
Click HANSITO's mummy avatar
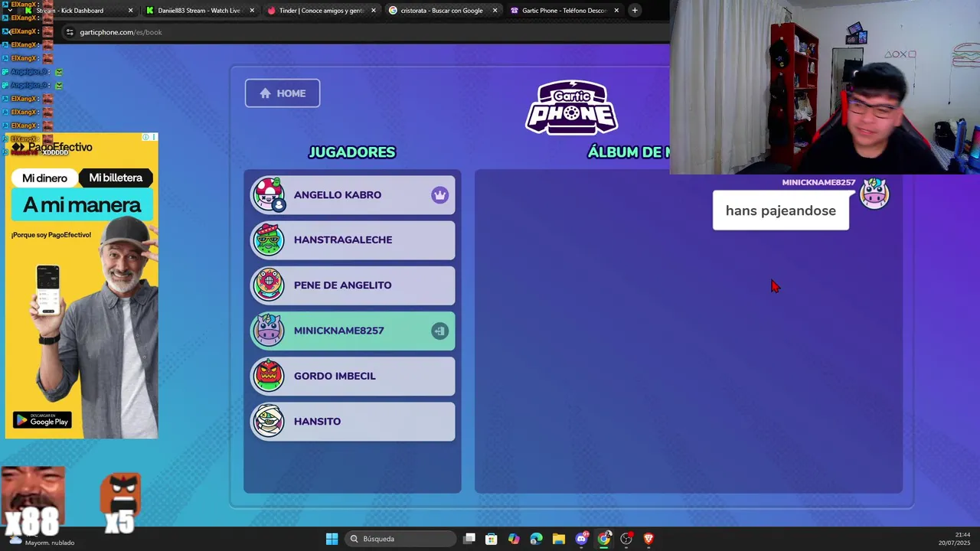click(269, 422)
